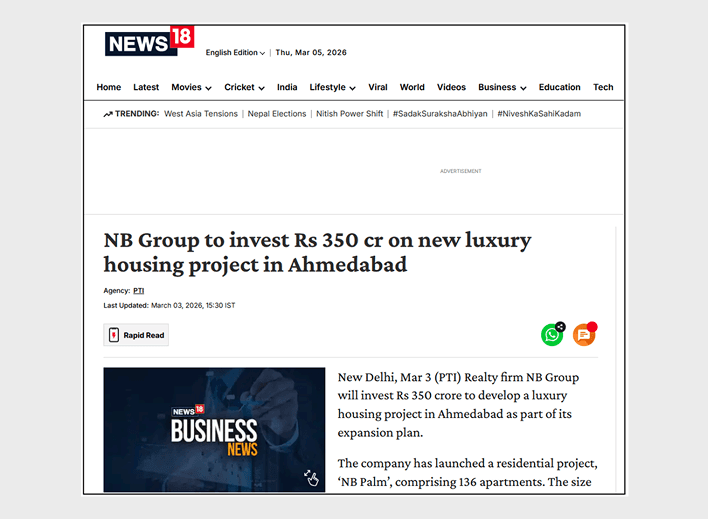
Task: Click the Rapid Read button
Action: point(136,335)
